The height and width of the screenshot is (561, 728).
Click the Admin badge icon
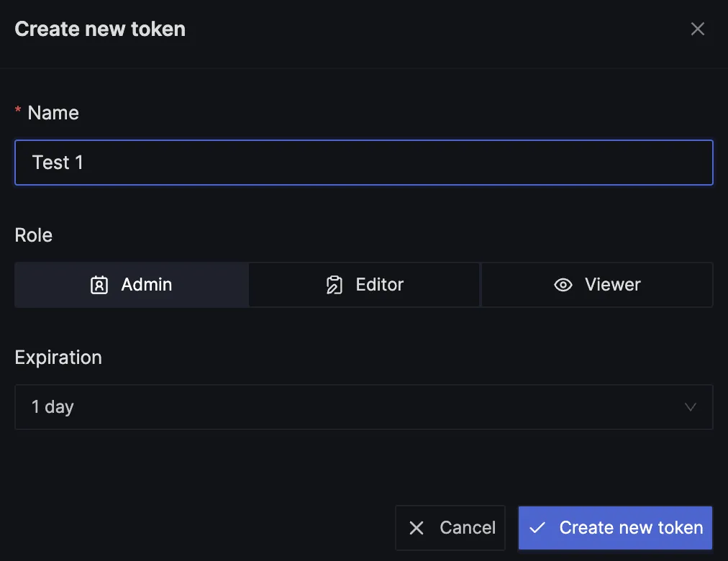[x=99, y=285]
